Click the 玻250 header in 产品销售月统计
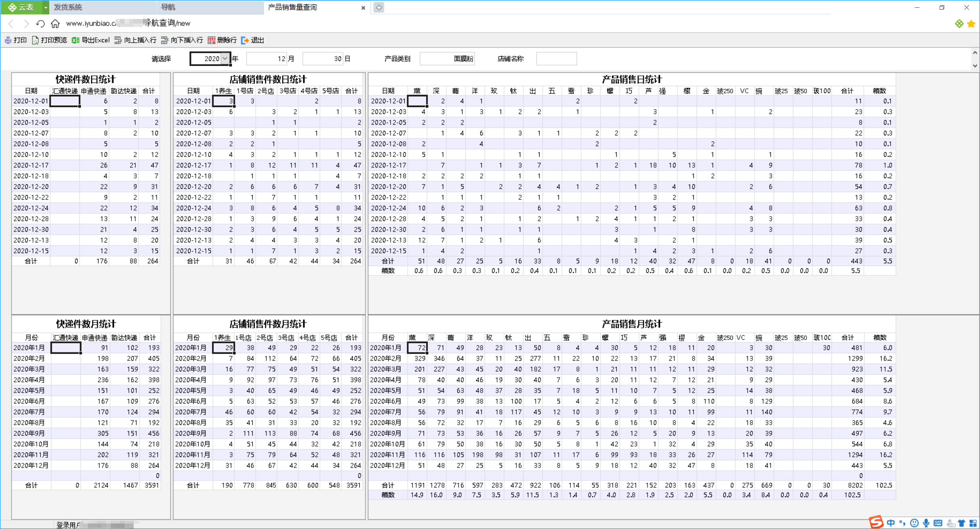 coord(725,338)
